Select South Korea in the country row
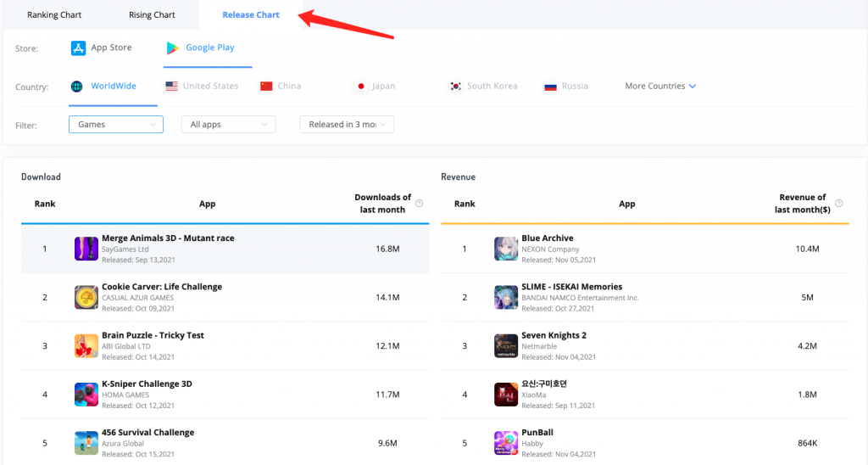The height and width of the screenshot is (465, 868). point(483,87)
